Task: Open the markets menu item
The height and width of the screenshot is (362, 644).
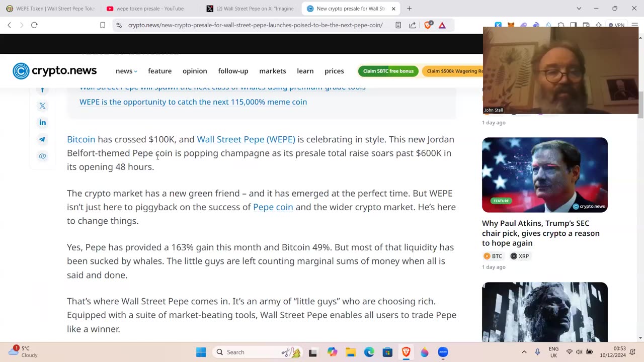Action: click(x=272, y=71)
